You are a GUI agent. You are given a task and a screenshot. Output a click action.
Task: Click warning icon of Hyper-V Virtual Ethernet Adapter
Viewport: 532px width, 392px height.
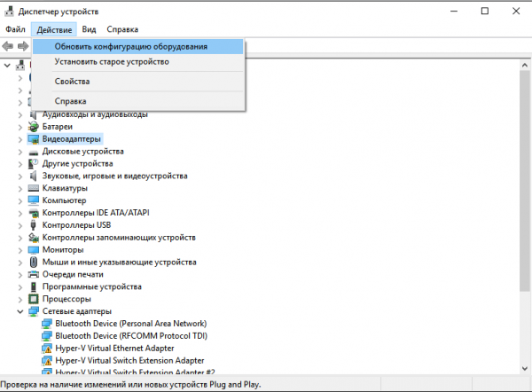(x=46, y=349)
